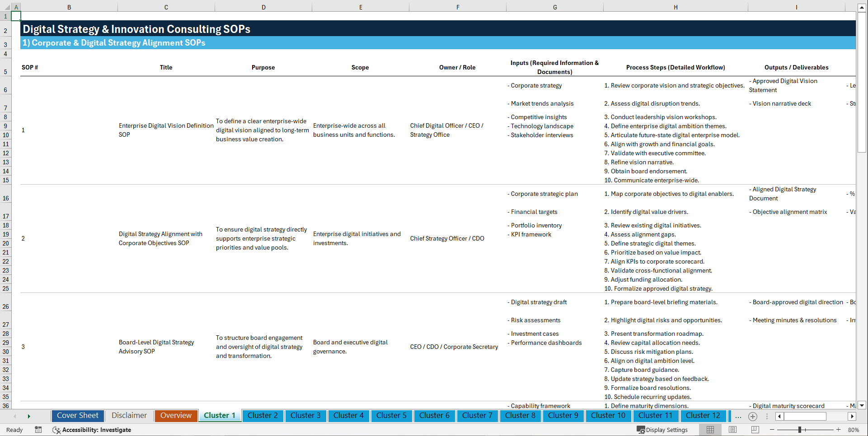Click the down arrow on the vertical scrollbar
868x436 pixels.
862,405
